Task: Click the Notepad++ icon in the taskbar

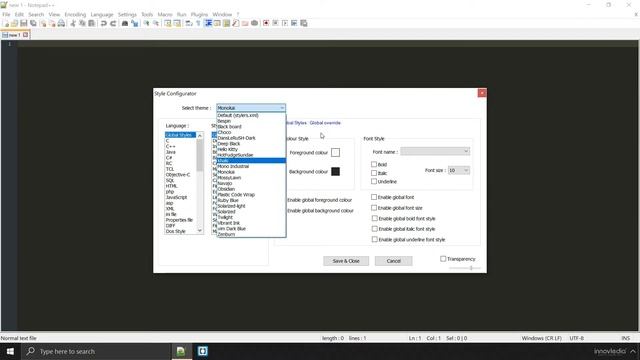Action: coord(181,351)
